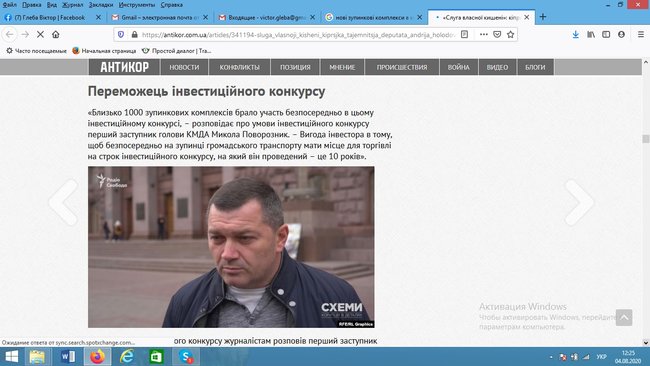Close the Входящие mail tab

(313, 17)
